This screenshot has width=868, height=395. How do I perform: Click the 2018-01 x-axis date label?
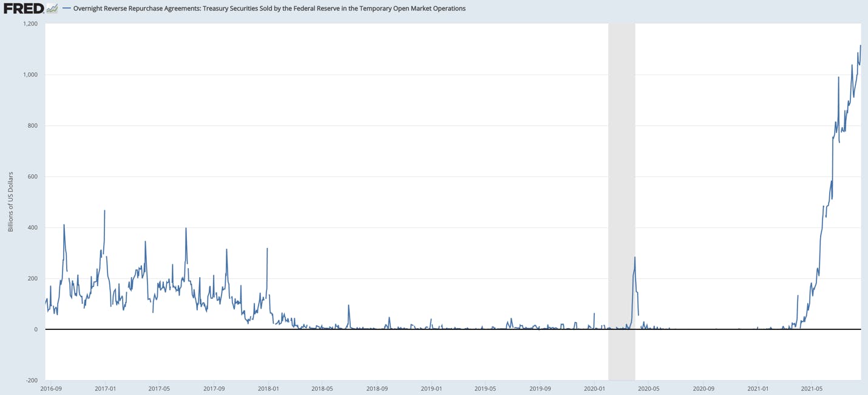click(268, 388)
